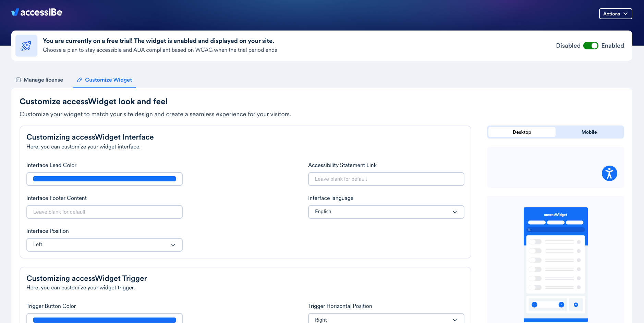Expand the Interface language dropdown
The width and height of the screenshot is (644, 323).
pyautogui.click(x=386, y=212)
